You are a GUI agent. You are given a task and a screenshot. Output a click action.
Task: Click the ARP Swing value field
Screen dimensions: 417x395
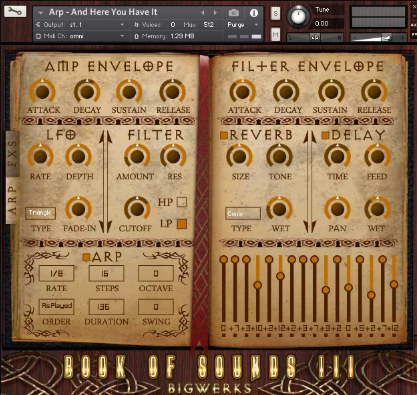pyautogui.click(x=156, y=306)
